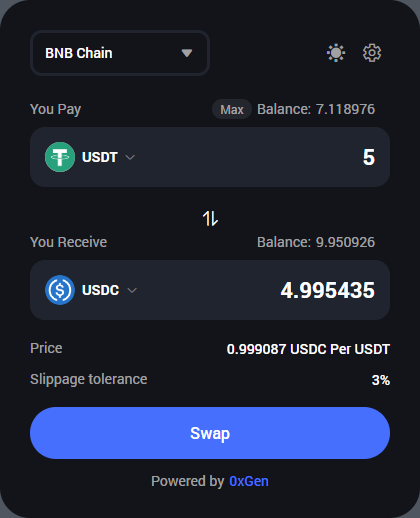Screen dimensions: 420x518
Task: Click the USDC token name label
Action: pyautogui.click(x=101, y=290)
